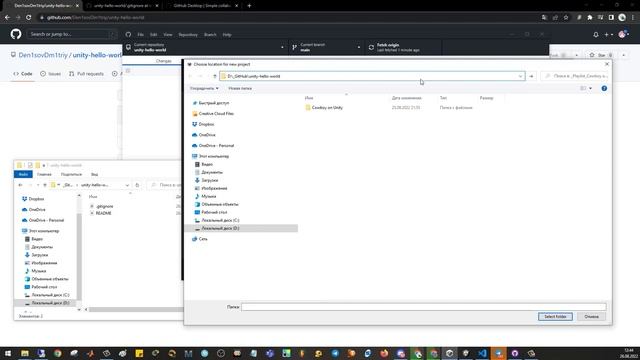Open a new browser tab with plus button
This screenshot has height=360, width=640.
pos(249,6)
